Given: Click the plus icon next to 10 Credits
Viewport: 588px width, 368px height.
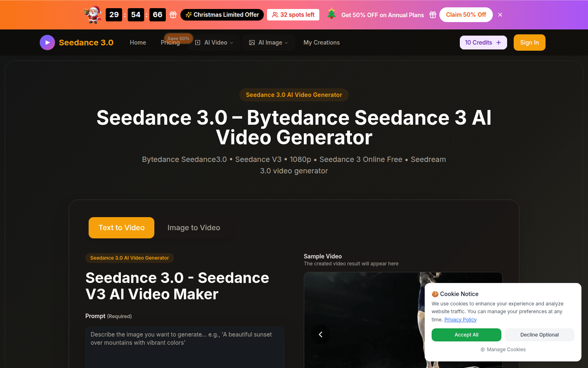Looking at the screenshot, I should (x=499, y=43).
